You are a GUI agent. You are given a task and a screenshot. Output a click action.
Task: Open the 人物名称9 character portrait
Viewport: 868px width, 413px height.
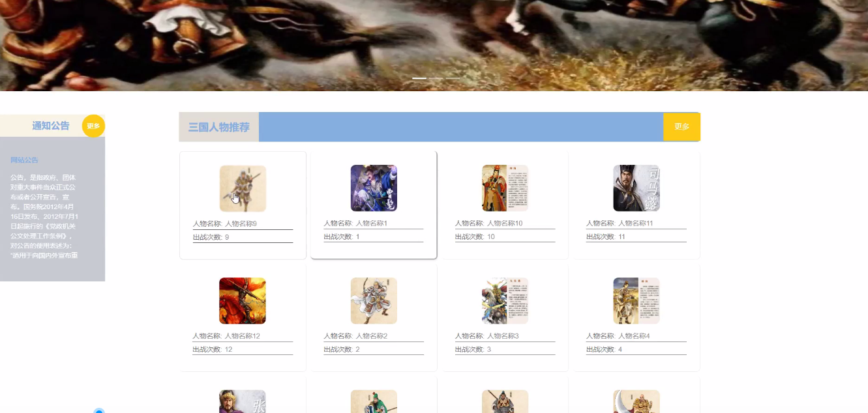[243, 188]
